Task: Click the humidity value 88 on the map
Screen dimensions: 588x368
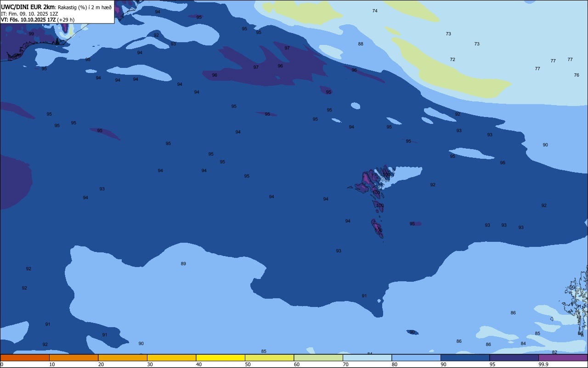Action: (361, 44)
